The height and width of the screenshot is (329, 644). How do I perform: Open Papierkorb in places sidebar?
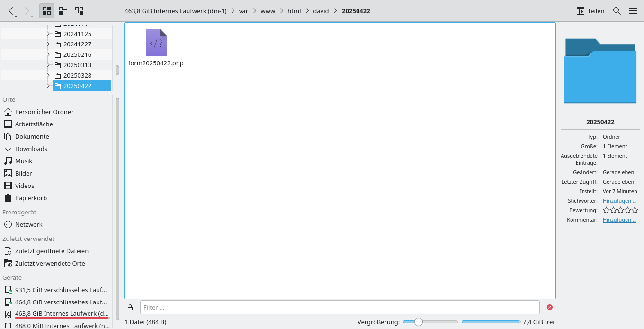(31, 198)
